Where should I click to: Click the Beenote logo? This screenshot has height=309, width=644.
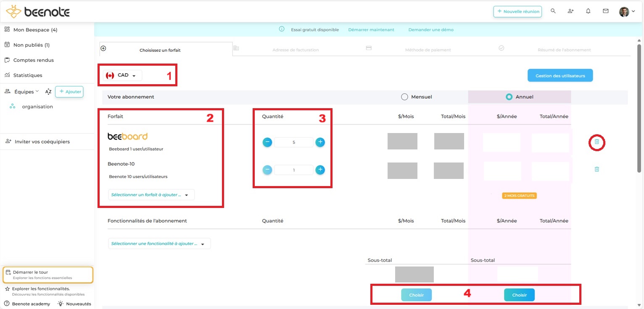pos(38,11)
